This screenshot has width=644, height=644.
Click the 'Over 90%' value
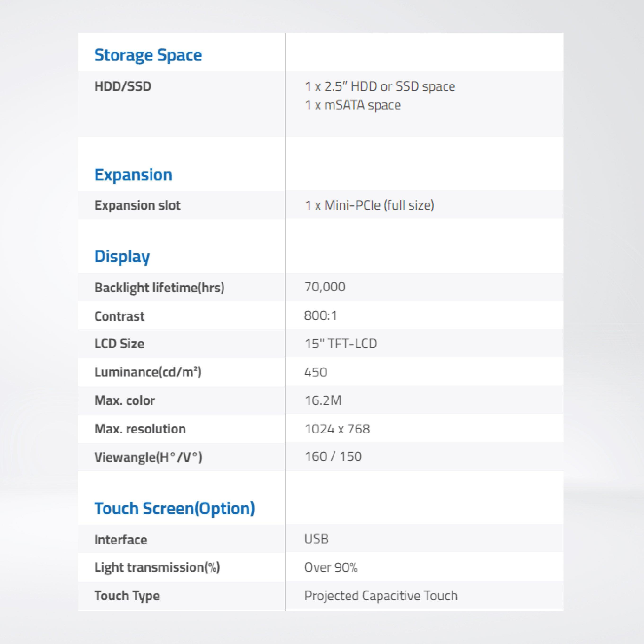331,567
